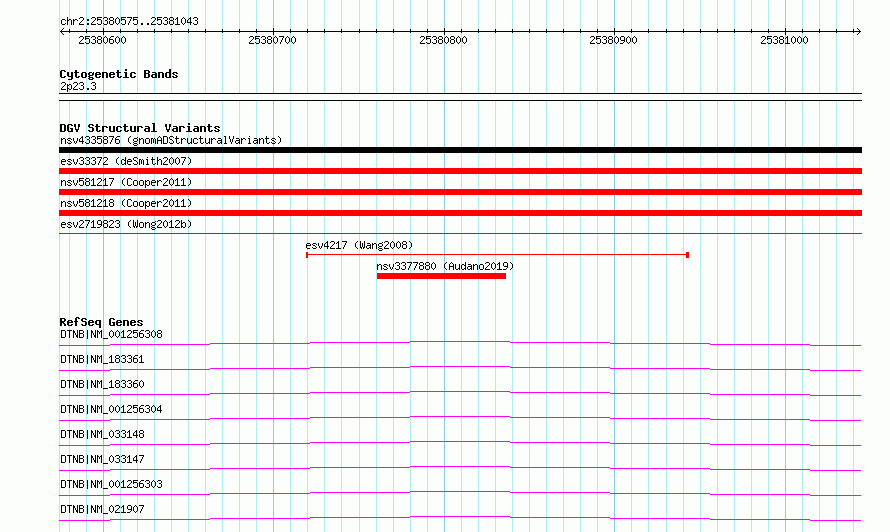Open transcript DTNB|NM_033148
Image resolution: width=890 pixels, height=532 pixels.
[x=102, y=434]
